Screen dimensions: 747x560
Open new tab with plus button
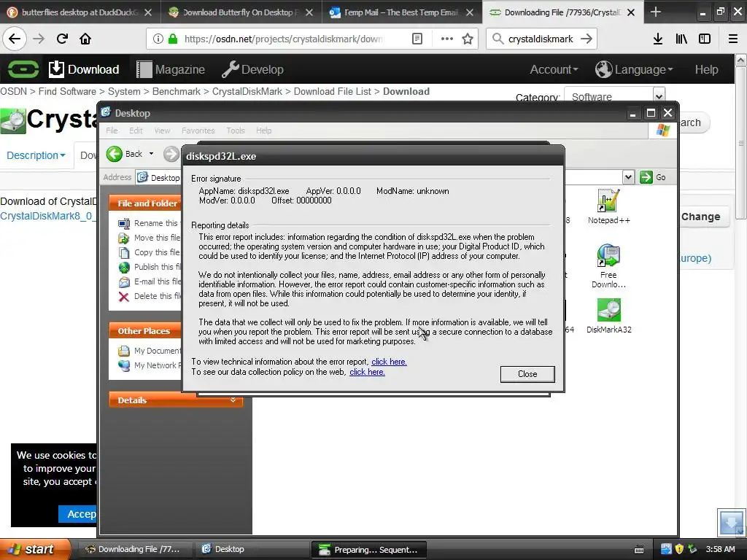[656, 12]
